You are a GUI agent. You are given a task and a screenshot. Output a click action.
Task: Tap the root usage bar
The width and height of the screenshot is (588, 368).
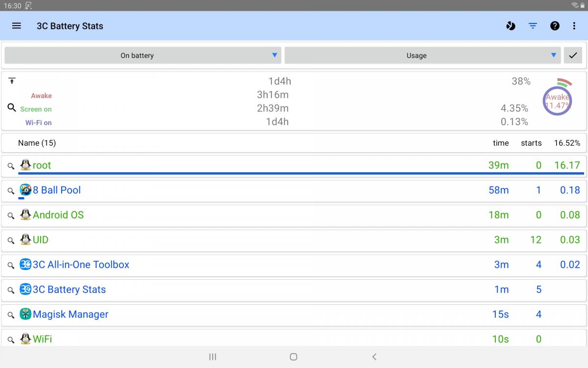point(301,173)
